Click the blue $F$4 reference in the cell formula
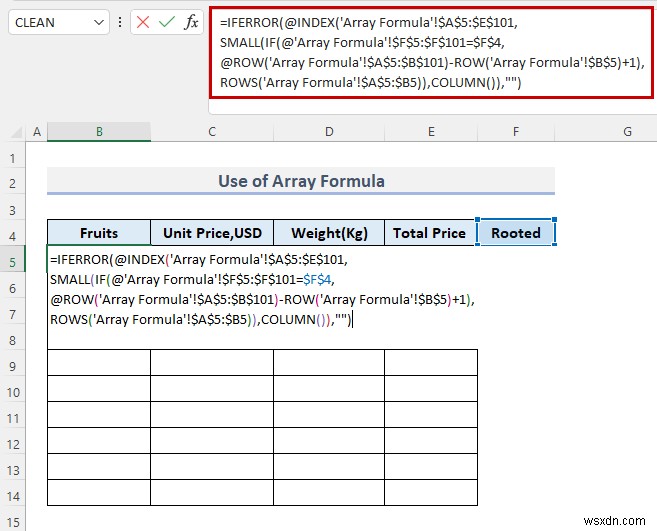657x531 pixels. [317, 279]
